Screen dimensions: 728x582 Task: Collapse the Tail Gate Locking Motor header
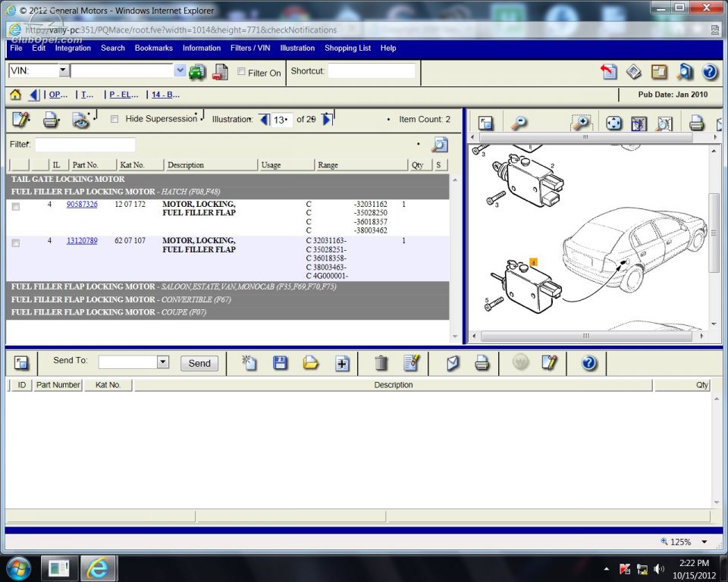[227, 179]
